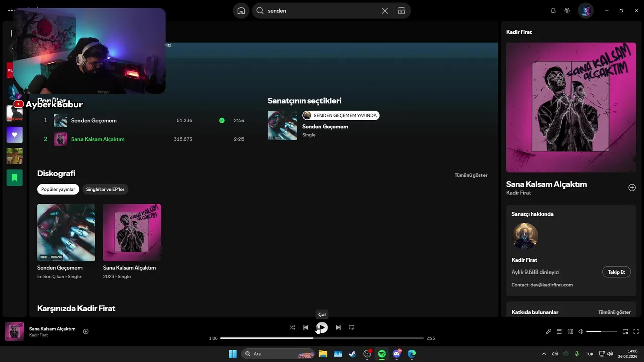
Task: Open the lyrics microphone icon
Action: point(549,331)
